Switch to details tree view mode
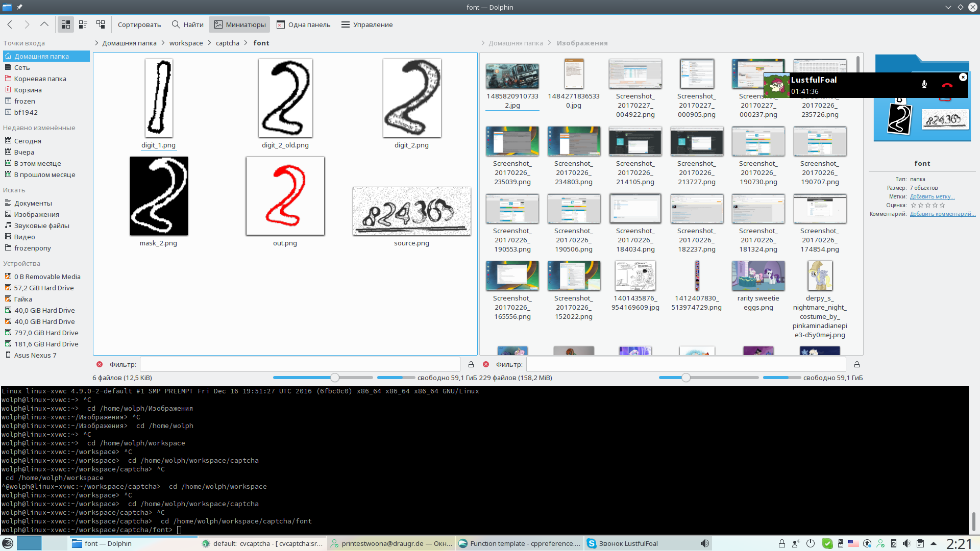Screen dimensions: 980x551 [x=101, y=24]
